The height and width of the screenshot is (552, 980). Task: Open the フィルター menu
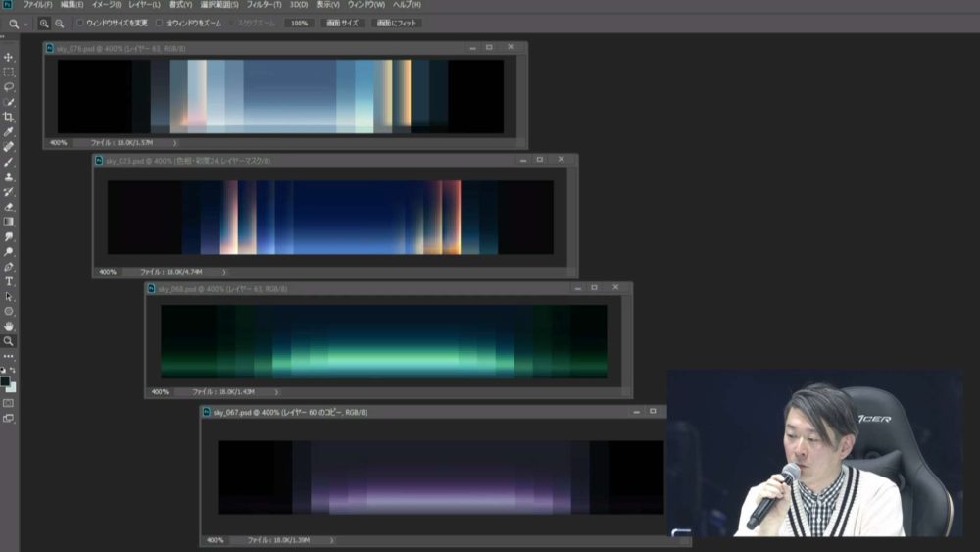264,5
